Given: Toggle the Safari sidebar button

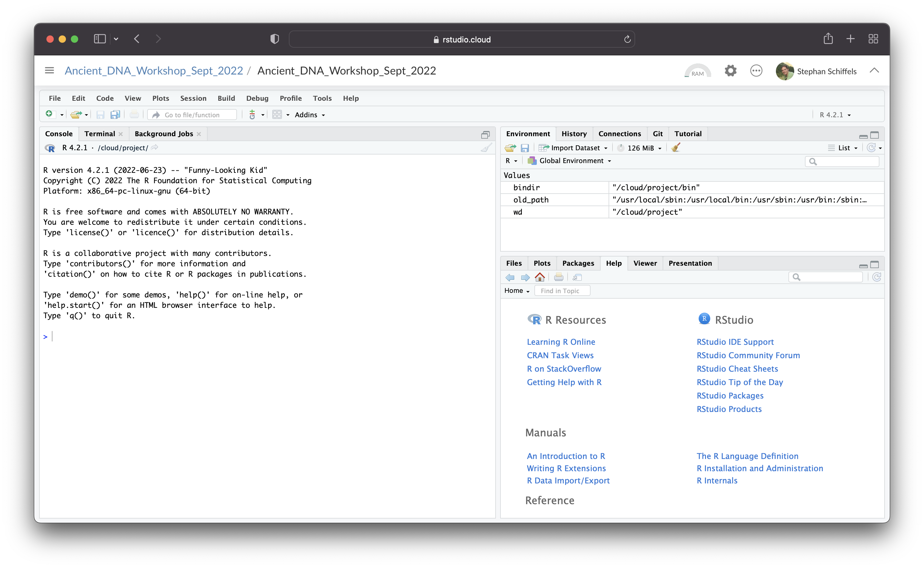Looking at the screenshot, I should point(100,39).
